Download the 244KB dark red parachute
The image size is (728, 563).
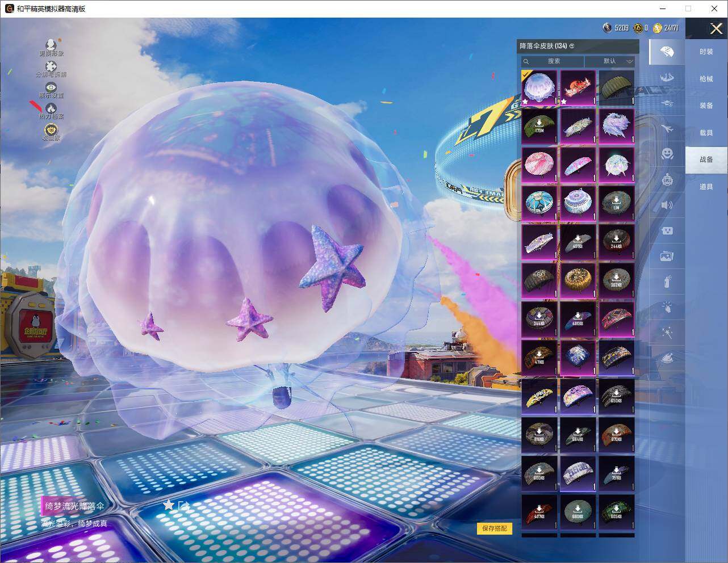coord(617,242)
